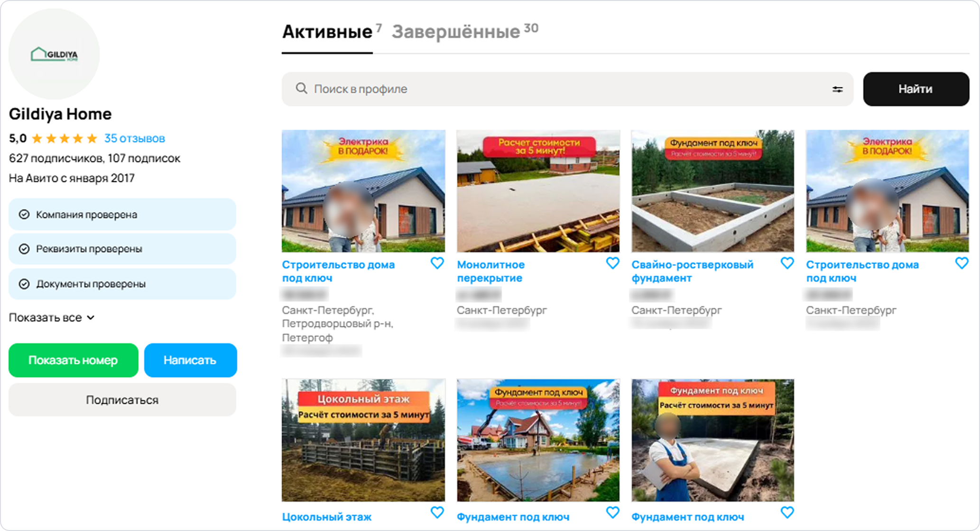The image size is (980, 531).
Task: Open the search filter settings icon
Action: (837, 89)
